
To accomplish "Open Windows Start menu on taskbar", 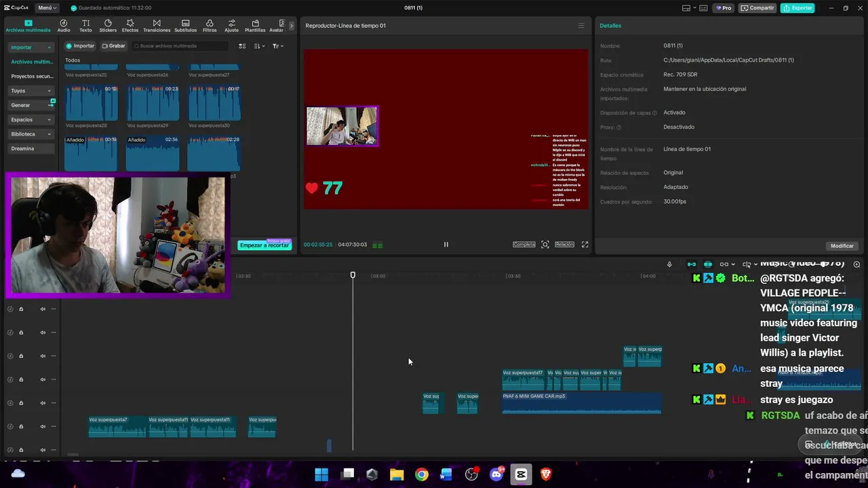I will [x=321, y=474].
